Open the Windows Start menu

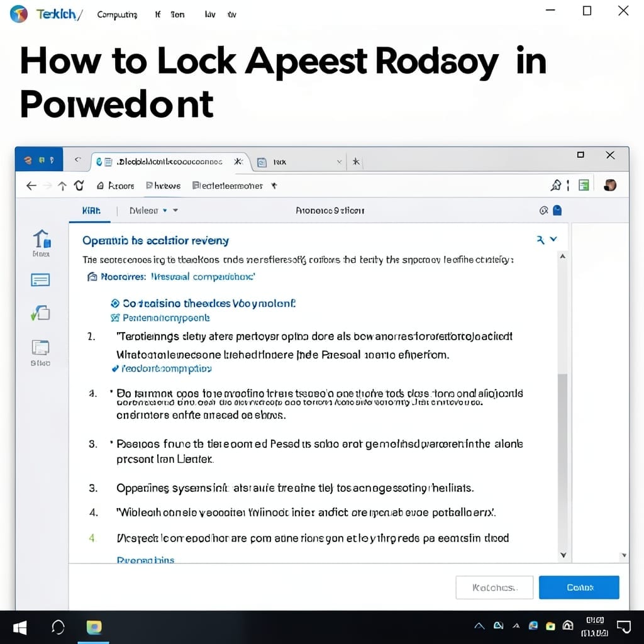[19, 628]
